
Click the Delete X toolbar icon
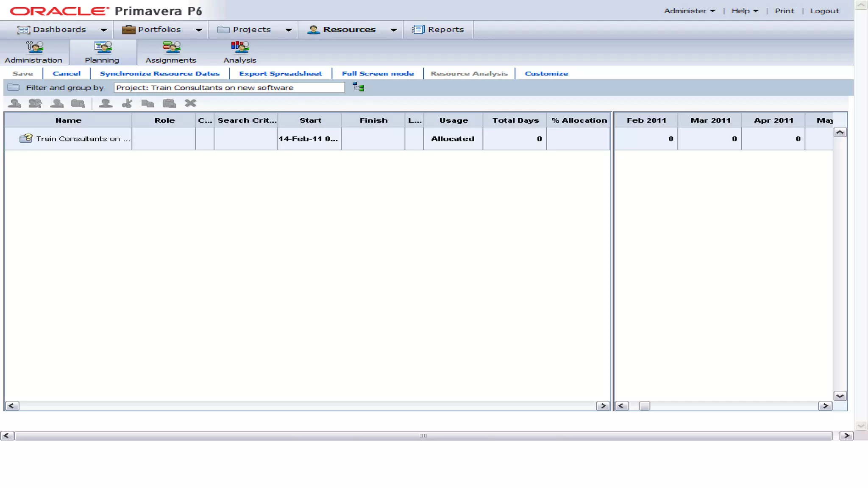(190, 103)
